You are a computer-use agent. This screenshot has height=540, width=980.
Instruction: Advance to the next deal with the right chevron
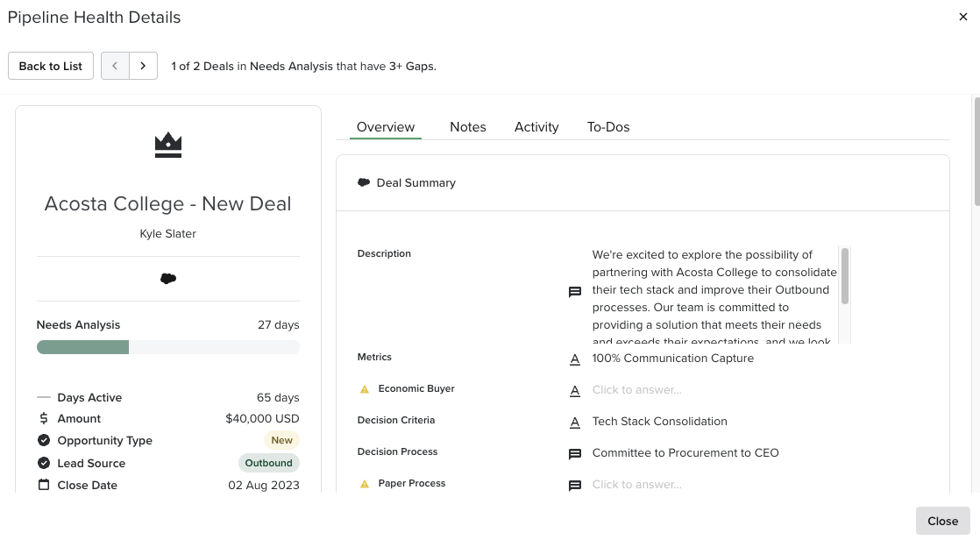click(143, 66)
